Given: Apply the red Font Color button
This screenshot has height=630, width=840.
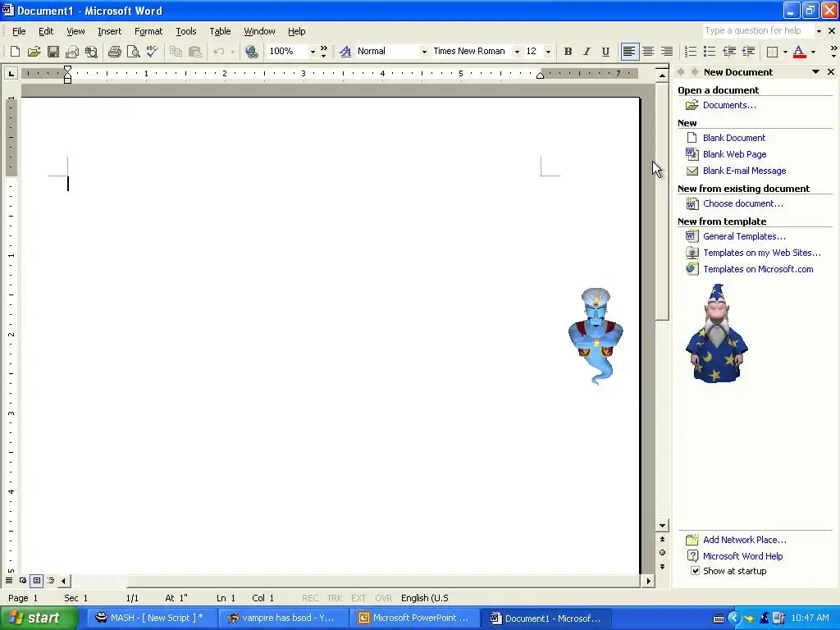Looking at the screenshot, I should pos(799,52).
